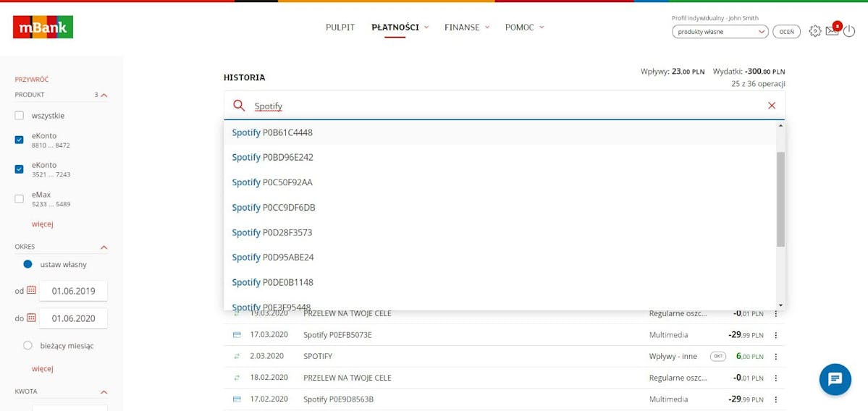Choose suggestion Spotify P0B61C4448
The width and height of the screenshot is (868, 411).
pyautogui.click(x=500, y=132)
